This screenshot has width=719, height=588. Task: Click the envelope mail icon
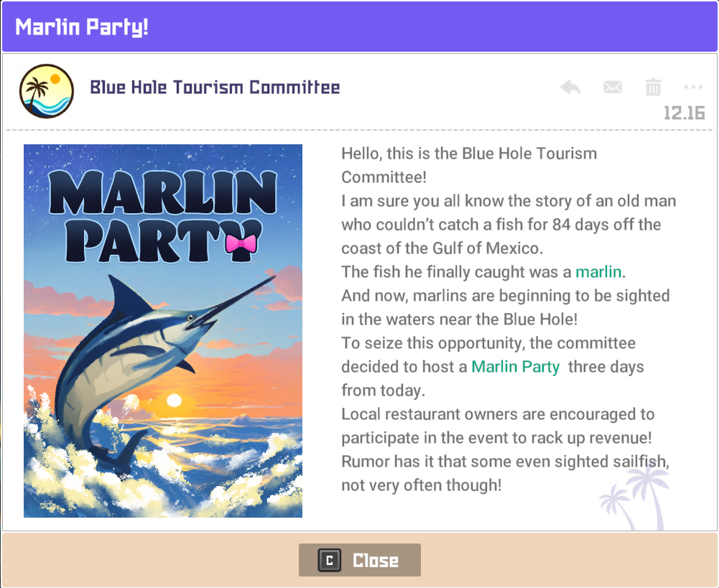pyautogui.click(x=612, y=88)
